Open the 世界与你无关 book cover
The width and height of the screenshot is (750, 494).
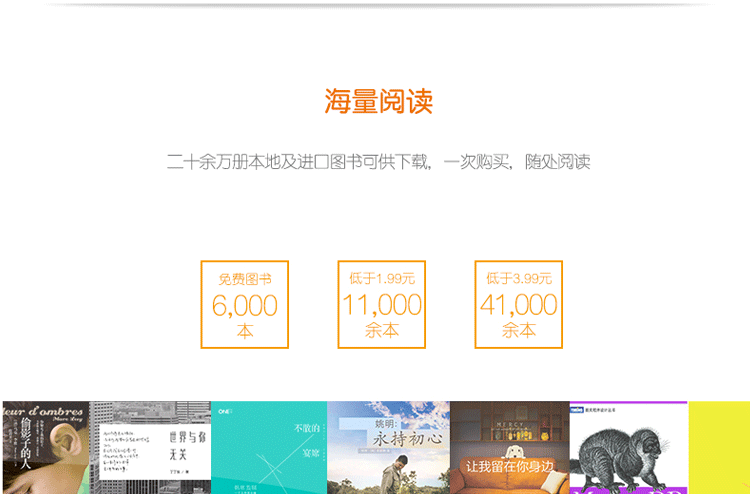150,447
